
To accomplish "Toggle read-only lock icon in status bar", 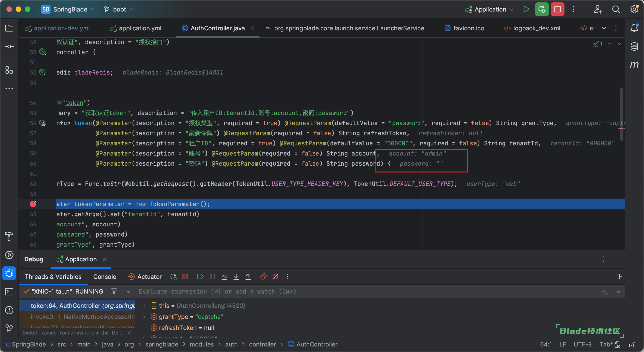I will tap(632, 345).
